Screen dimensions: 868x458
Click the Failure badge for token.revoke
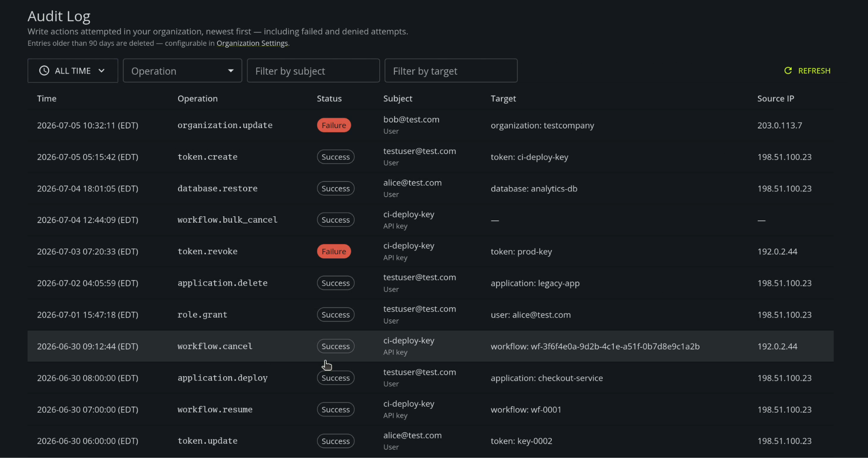click(x=334, y=251)
